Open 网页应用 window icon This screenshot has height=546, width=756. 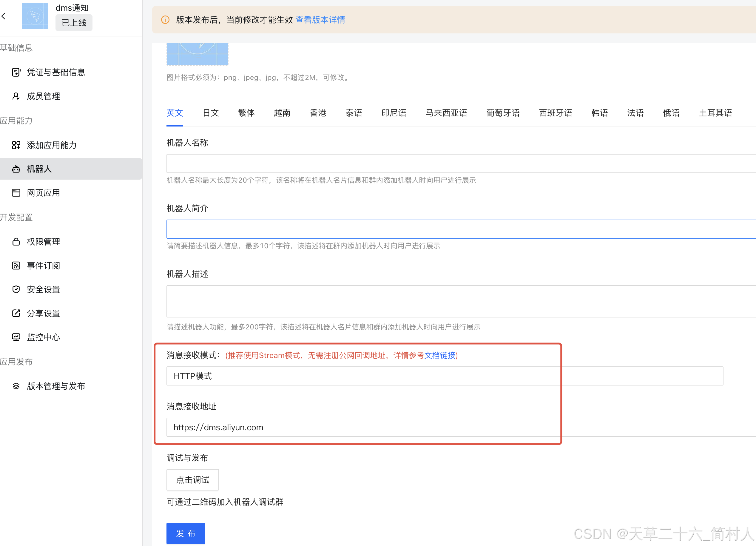tap(16, 193)
